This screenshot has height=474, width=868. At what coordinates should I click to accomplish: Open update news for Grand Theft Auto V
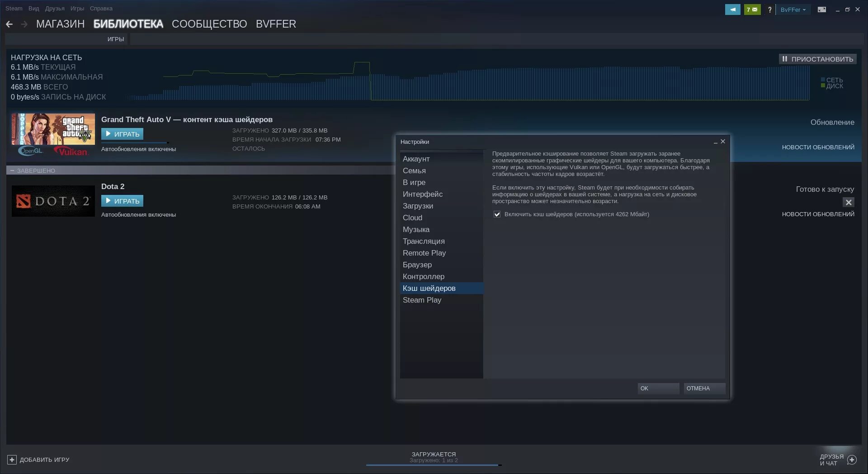click(x=818, y=147)
